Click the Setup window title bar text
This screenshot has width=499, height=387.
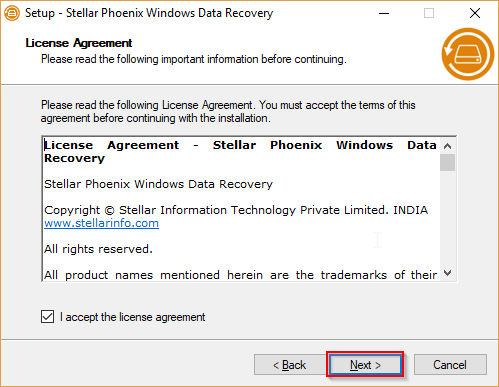149,13
